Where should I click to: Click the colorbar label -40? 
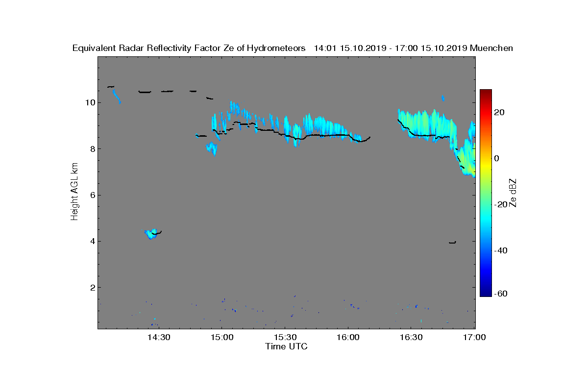click(500, 250)
